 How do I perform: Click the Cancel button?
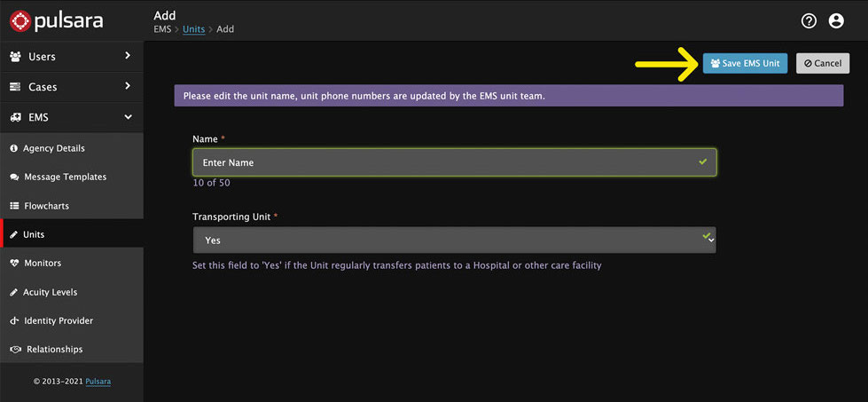(x=823, y=63)
